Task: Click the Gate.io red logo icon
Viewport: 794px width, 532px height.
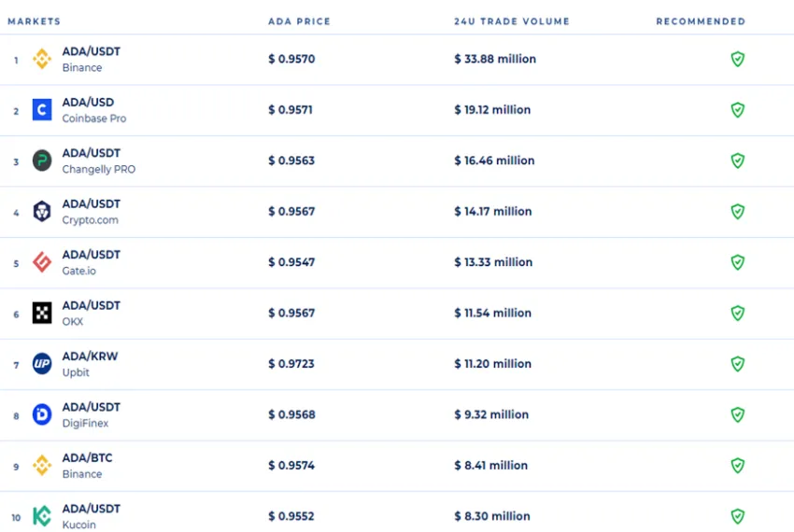Action: pyautogui.click(x=42, y=262)
